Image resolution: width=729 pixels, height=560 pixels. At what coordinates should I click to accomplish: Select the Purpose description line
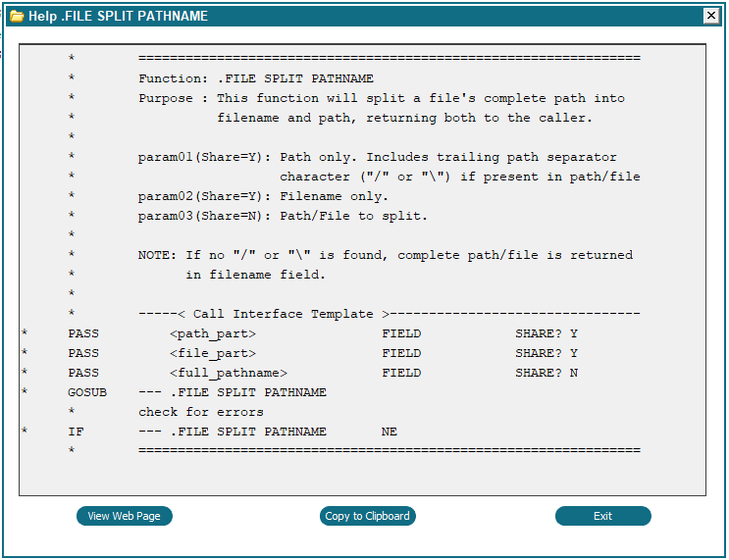tap(382, 98)
